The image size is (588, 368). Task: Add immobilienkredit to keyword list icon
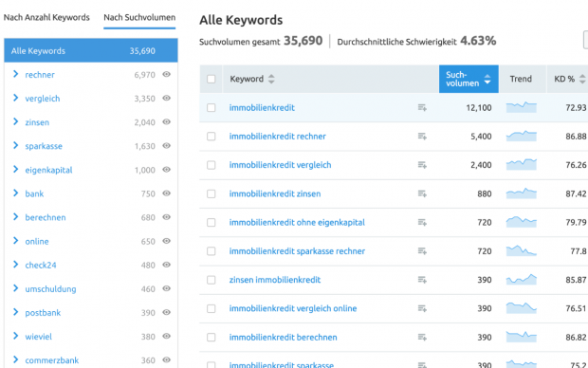(422, 108)
